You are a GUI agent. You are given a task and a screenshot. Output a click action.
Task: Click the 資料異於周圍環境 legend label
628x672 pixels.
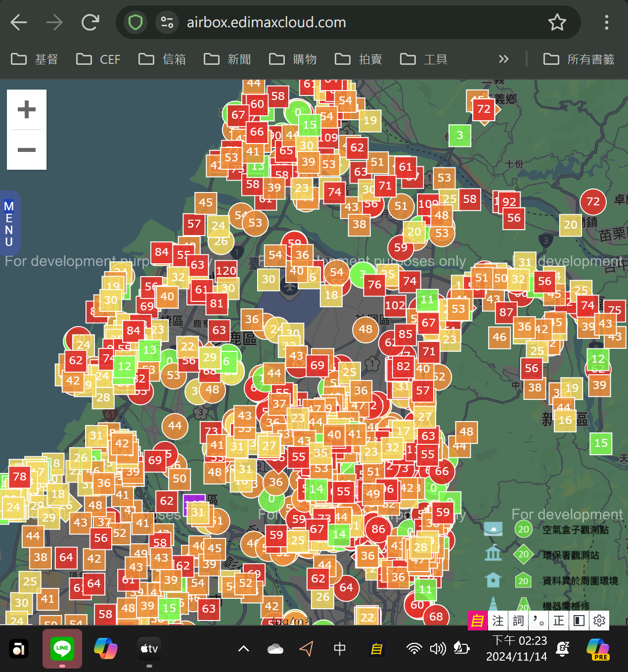pyautogui.click(x=581, y=580)
